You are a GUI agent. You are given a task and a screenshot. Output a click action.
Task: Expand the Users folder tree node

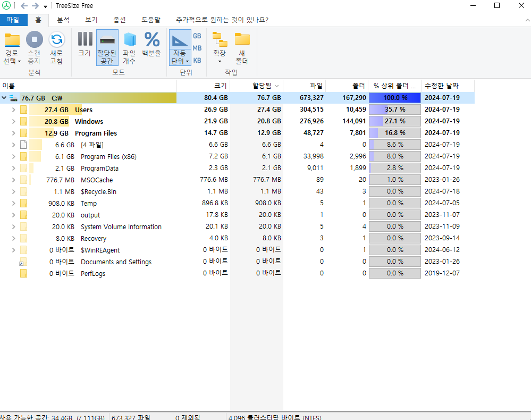[x=13, y=110]
